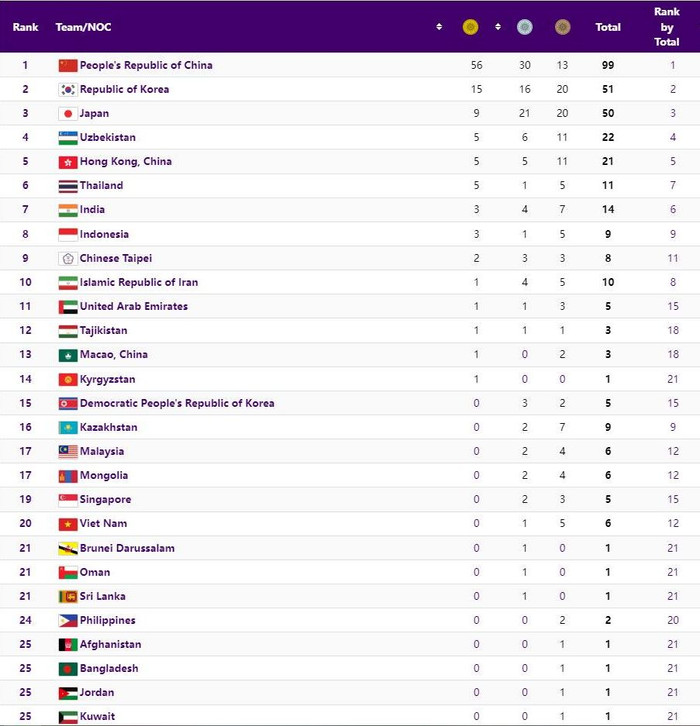700x726 pixels.
Task: Click the Uzbekistan flag icon
Action: (68, 137)
